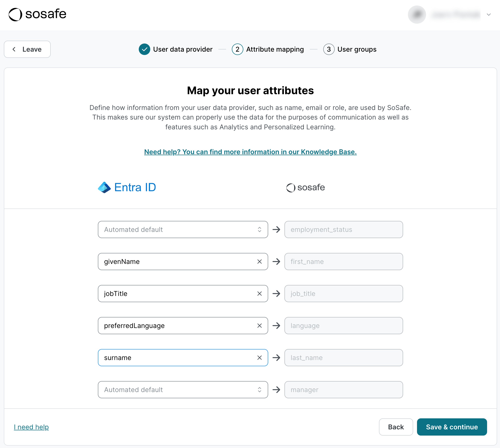500x448 pixels.
Task: Clear the givenName attribute field
Action: 259,262
